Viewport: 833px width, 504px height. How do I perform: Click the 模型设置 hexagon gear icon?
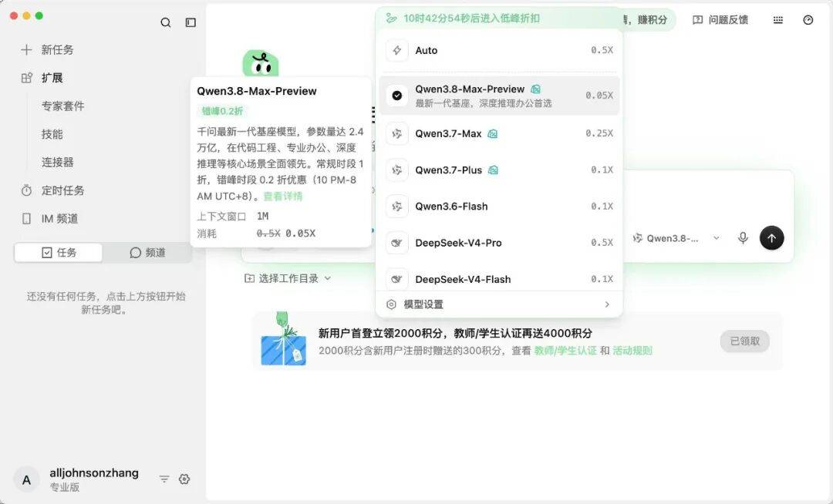point(392,304)
